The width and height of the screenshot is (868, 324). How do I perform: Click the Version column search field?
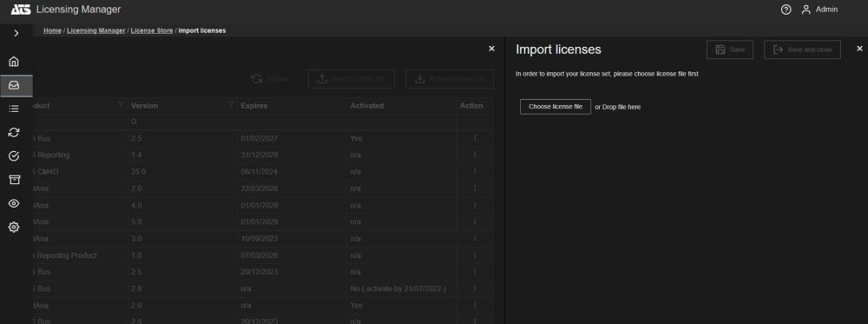pos(182,122)
